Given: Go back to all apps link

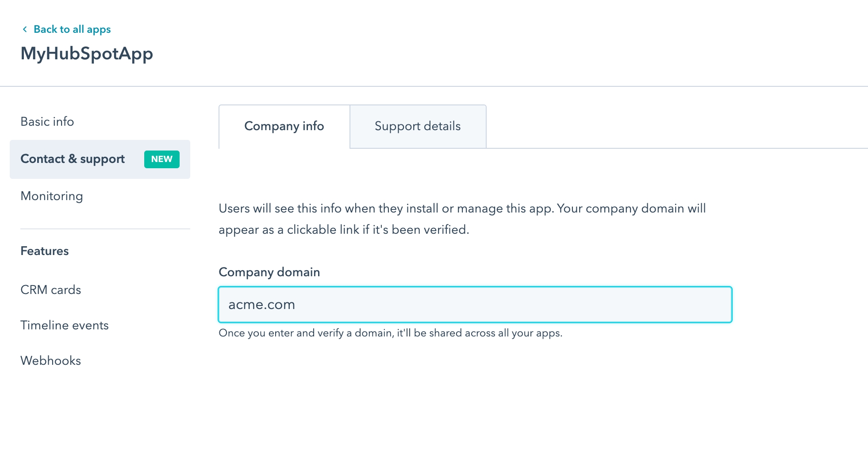Looking at the screenshot, I should click(x=72, y=29).
